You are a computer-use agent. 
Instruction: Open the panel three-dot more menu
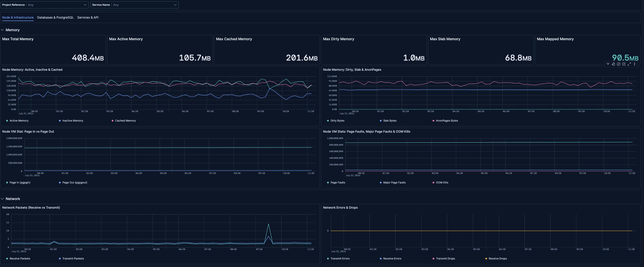(635, 64)
